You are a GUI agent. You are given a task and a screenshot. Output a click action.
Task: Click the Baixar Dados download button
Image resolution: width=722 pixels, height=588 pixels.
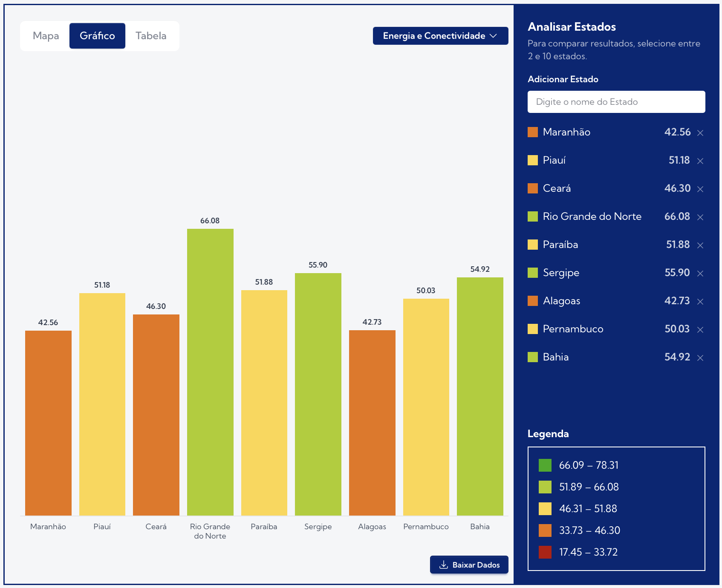click(469, 565)
